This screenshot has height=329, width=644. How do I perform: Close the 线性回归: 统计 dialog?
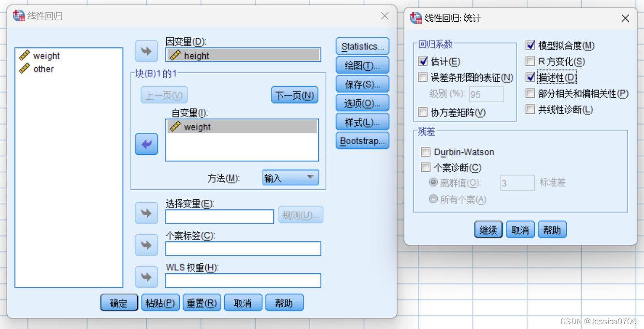tap(625, 18)
